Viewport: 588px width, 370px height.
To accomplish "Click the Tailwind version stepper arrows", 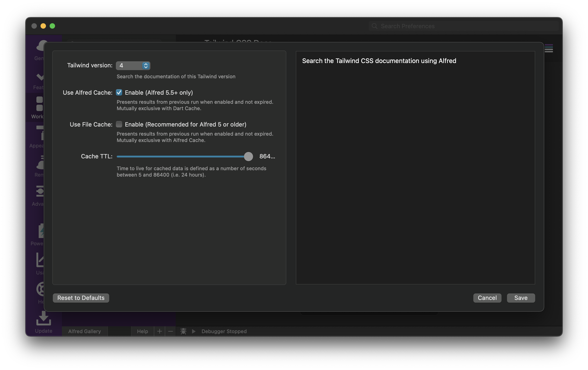I will (x=146, y=66).
